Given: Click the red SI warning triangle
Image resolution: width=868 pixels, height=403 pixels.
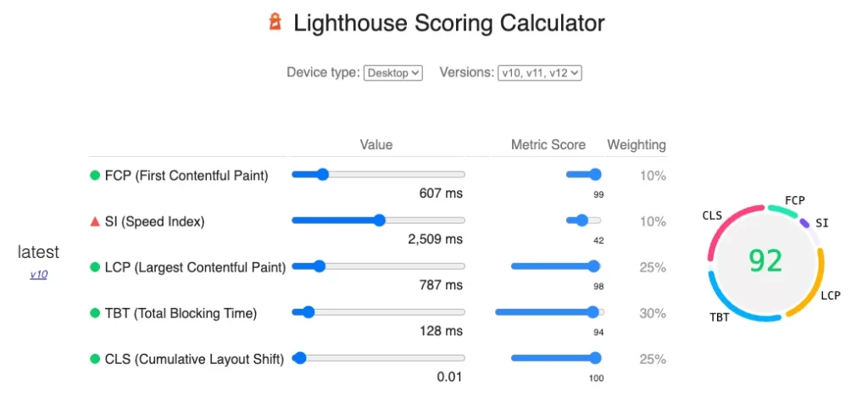Looking at the screenshot, I should pos(95,221).
